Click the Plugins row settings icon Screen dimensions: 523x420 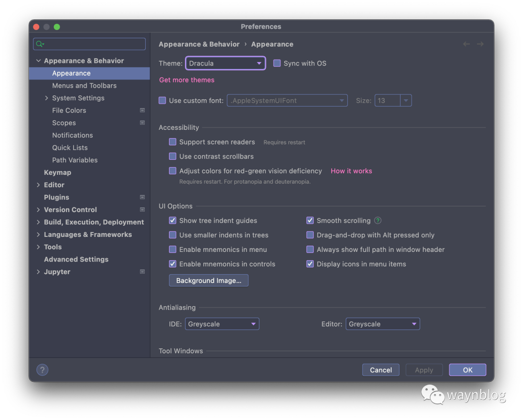click(x=142, y=197)
